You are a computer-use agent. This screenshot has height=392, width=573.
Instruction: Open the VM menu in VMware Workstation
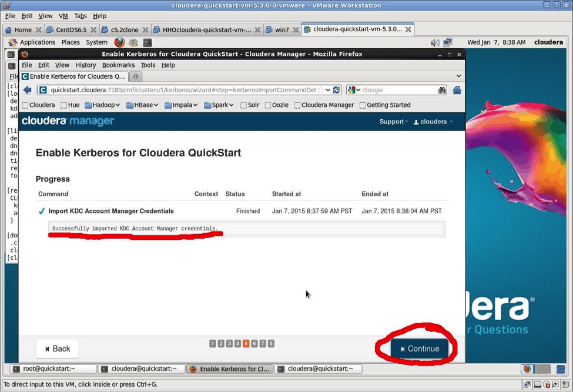click(63, 16)
